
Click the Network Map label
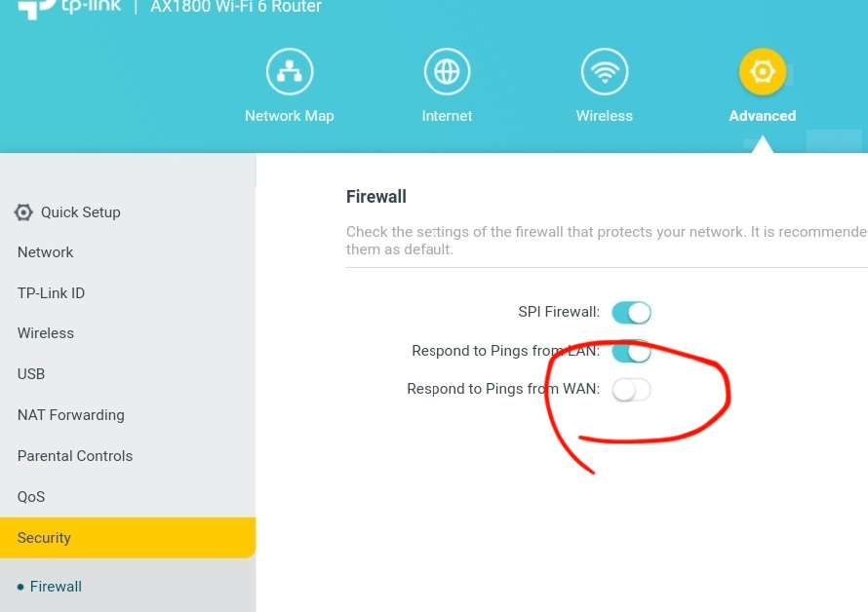tap(289, 116)
